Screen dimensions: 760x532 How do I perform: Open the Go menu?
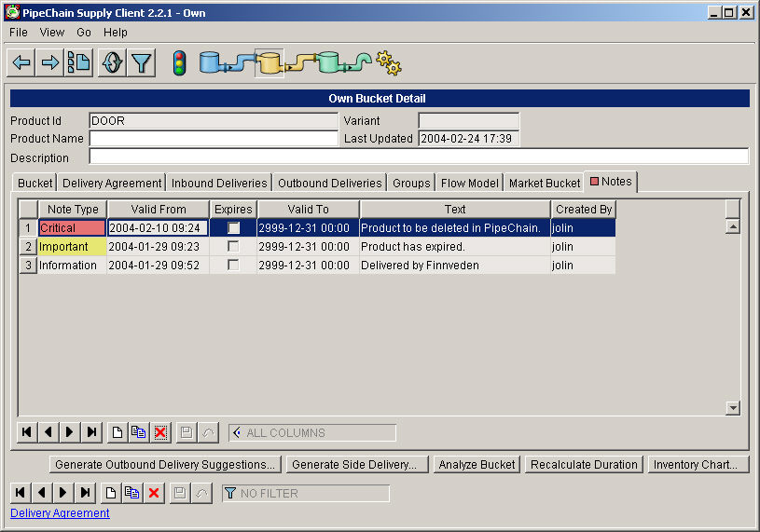83,33
